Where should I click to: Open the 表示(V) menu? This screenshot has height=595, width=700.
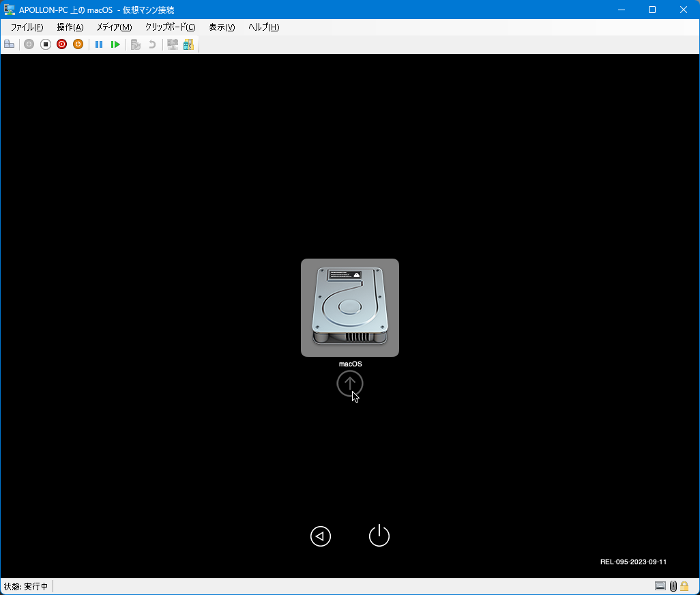[222, 27]
